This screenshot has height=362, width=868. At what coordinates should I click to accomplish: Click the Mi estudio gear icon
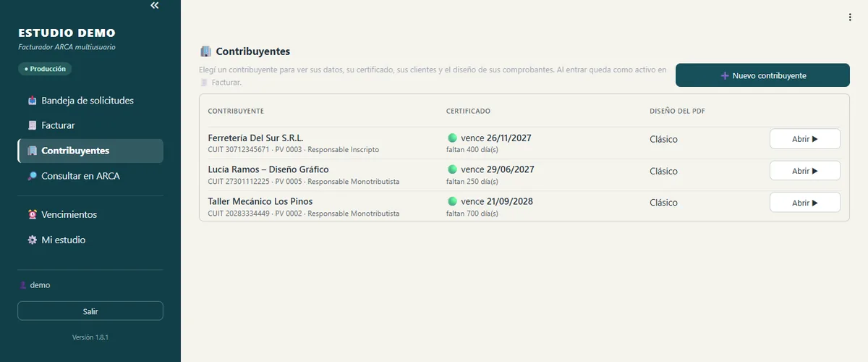click(32, 240)
